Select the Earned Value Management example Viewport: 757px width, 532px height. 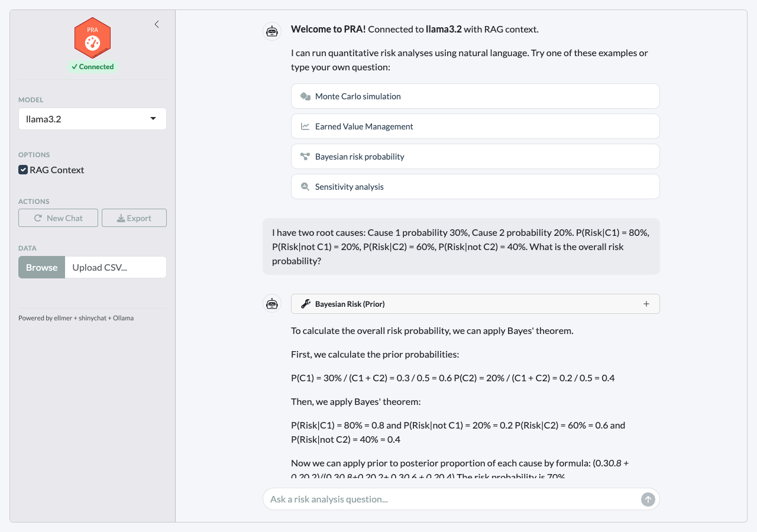pyautogui.click(x=475, y=126)
